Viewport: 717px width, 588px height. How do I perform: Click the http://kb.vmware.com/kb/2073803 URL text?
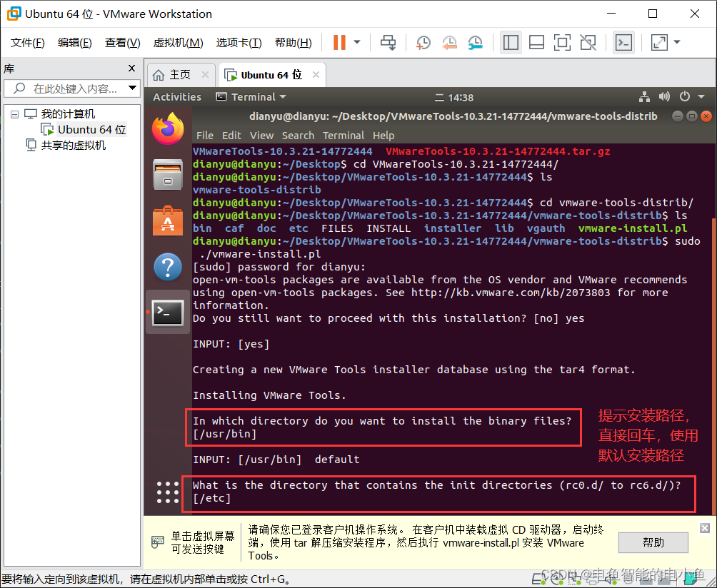tap(511, 293)
